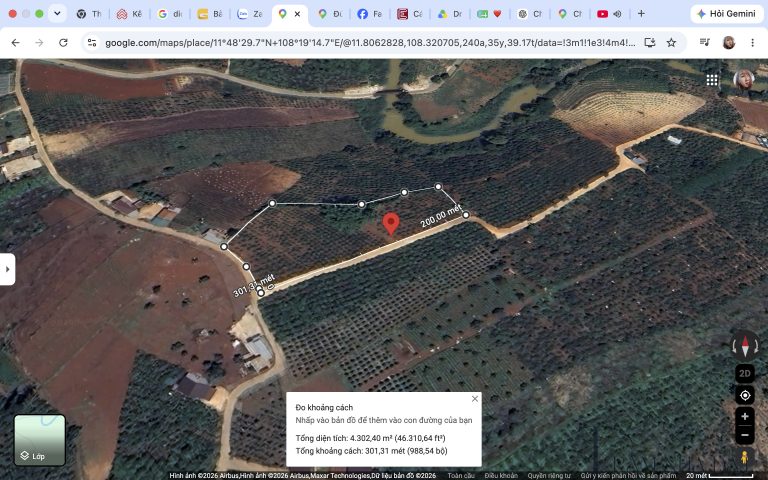The image size is (768, 480).
Task: Switch to the Zalo tab
Action: (250, 14)
